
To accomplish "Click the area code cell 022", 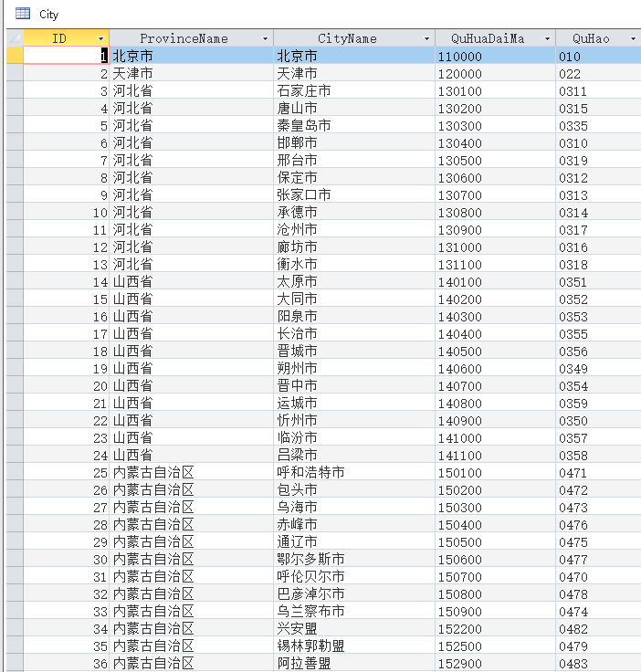I will coord(599,73).
